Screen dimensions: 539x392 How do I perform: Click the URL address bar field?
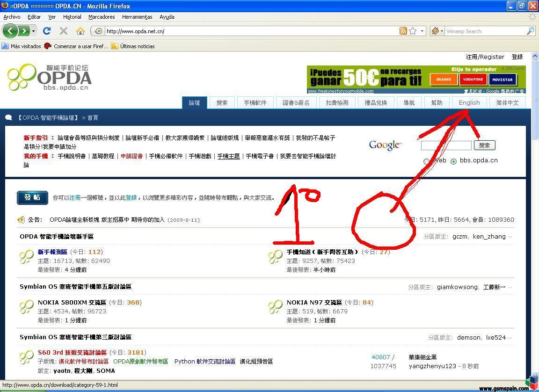pyautogui.click(x=251, y=31)
